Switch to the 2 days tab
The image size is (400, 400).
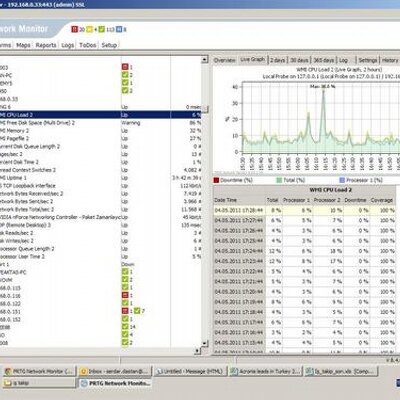[x=277, y=60]
